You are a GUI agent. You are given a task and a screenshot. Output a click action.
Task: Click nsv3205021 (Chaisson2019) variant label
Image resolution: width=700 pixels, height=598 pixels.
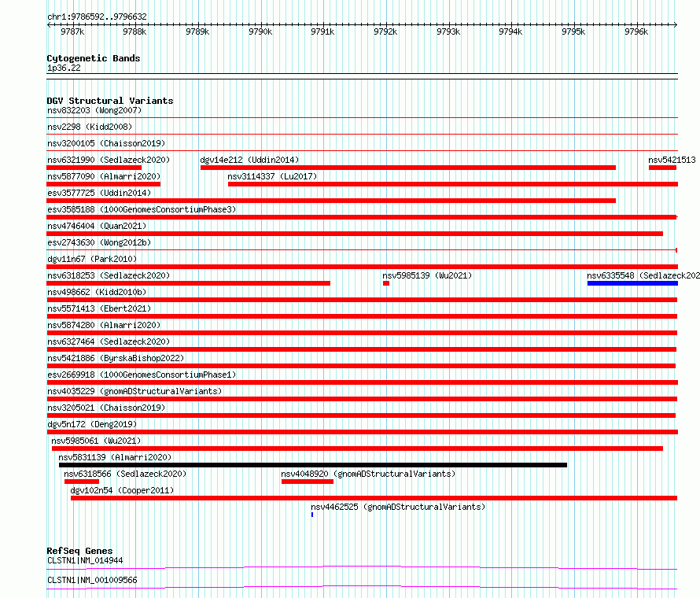[x=106, y=408]
